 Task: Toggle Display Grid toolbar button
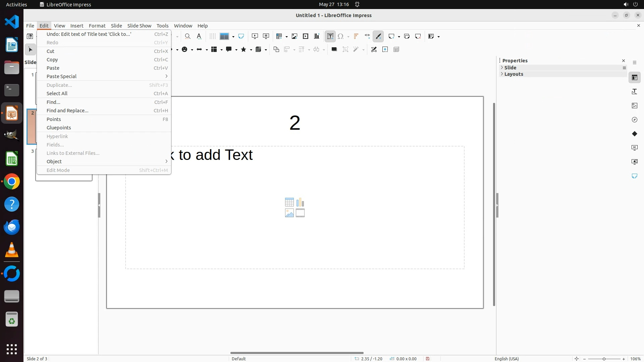click(x=212, y=36)
